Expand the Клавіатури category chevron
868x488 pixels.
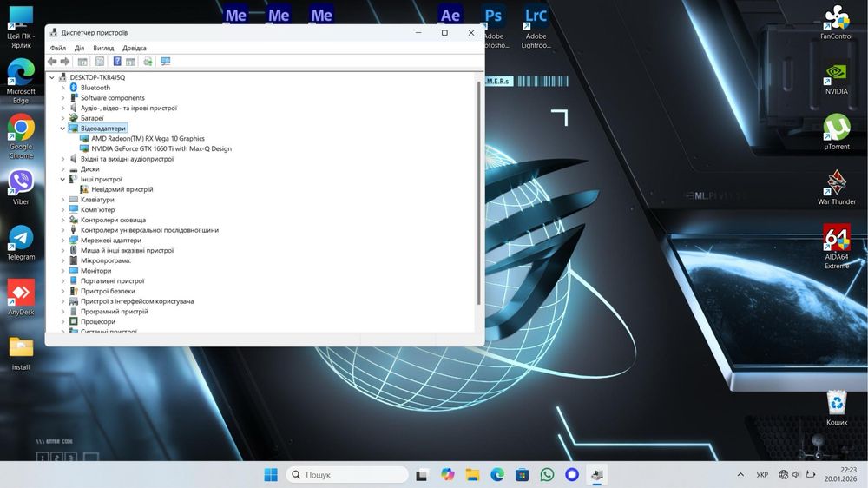click(62, 200)
